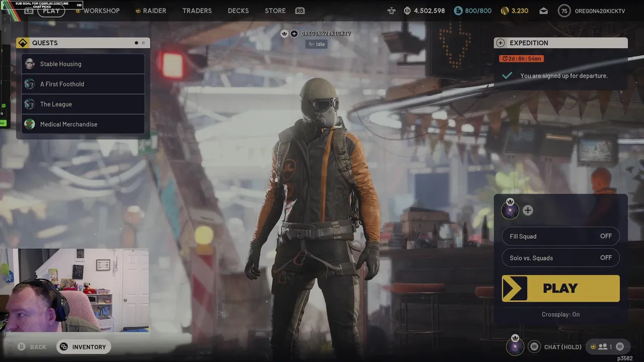Click the chat menu icon before CHAT (HOLD)
Image resolution: width=644 pixels, height=362 pixels.
(x=534, y=347)
